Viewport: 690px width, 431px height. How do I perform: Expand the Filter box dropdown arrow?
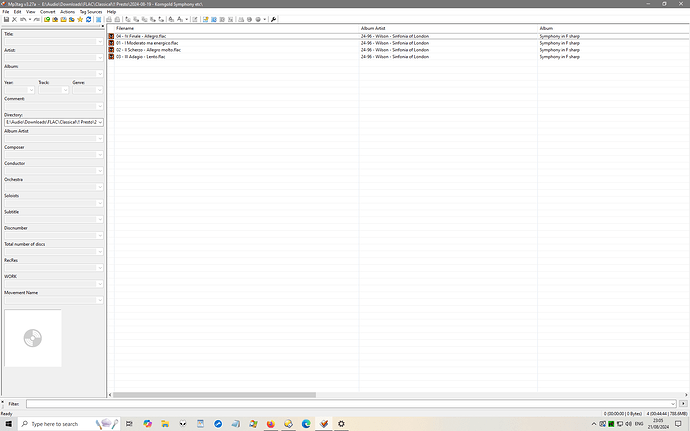click(x=673, y=404)
